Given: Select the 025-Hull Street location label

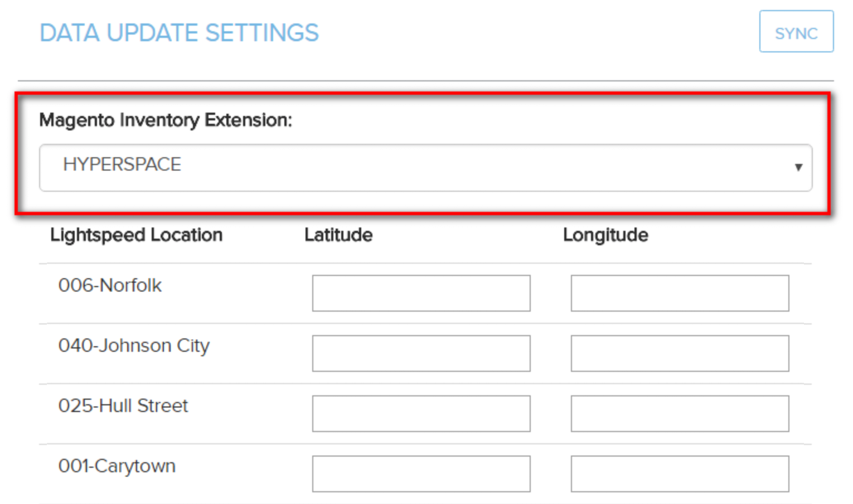Looking at the screenshot, I should tap(123, 406).
